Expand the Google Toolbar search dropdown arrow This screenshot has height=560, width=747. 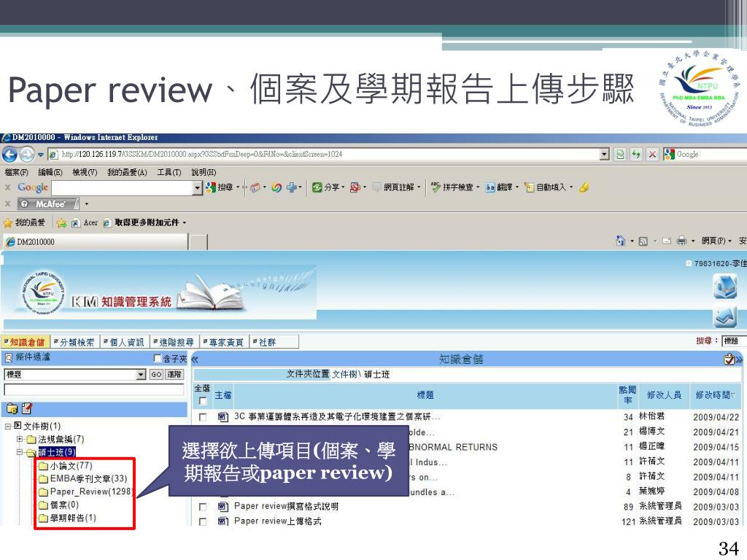pos(198,187)
